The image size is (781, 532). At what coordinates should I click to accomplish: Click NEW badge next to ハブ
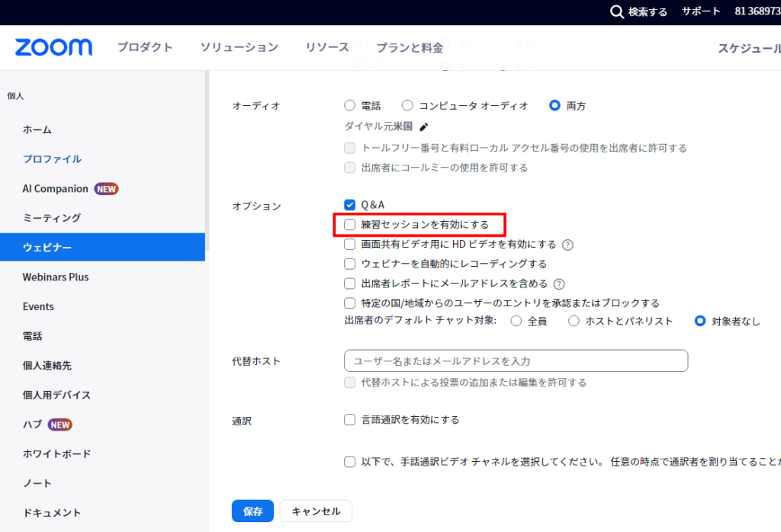(x=60, y=425)
